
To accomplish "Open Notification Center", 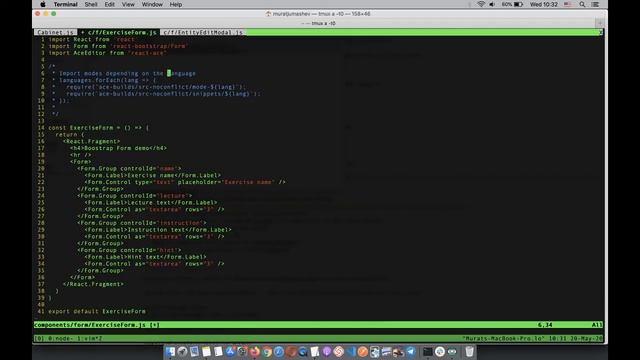I will (x=596, y=4).
